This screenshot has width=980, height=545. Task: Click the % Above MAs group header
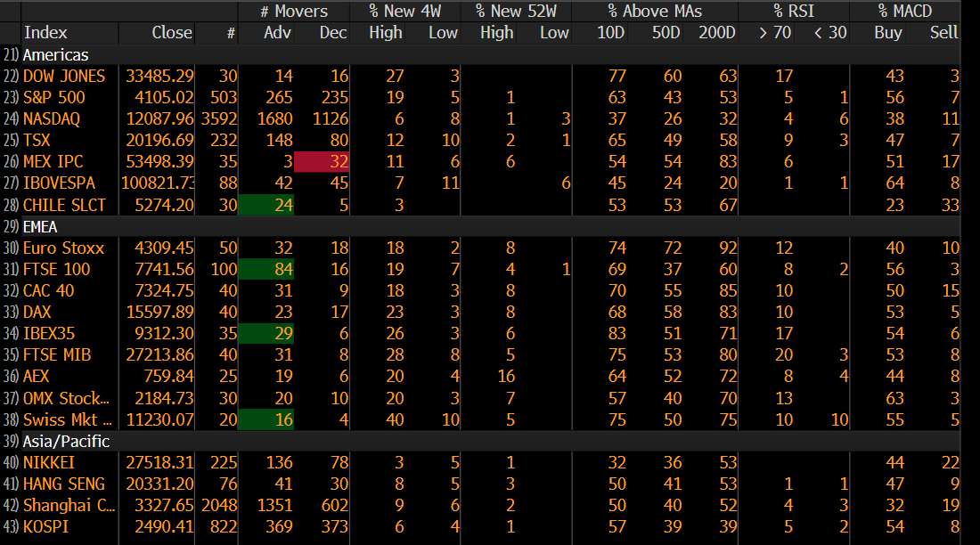pos(655,12)
